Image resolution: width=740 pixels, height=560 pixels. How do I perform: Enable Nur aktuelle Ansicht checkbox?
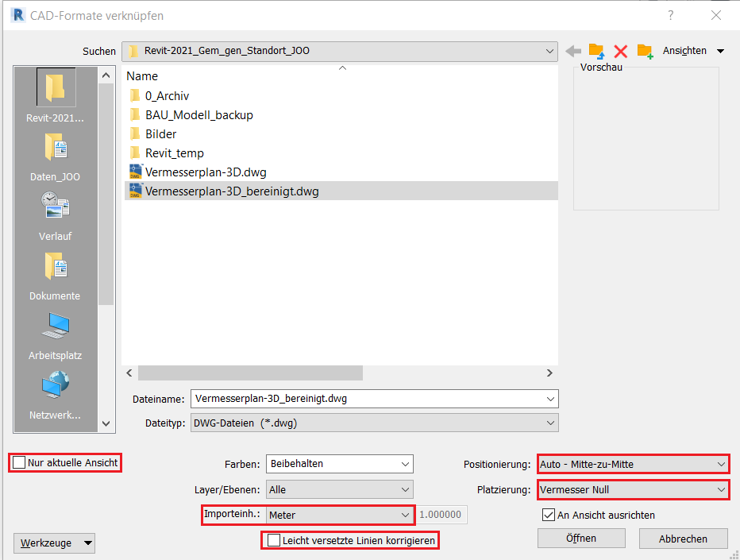pos(19,463)
